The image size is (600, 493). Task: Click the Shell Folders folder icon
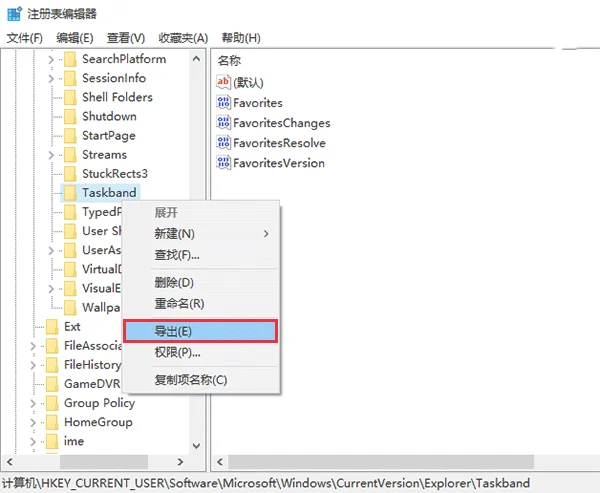69,98
